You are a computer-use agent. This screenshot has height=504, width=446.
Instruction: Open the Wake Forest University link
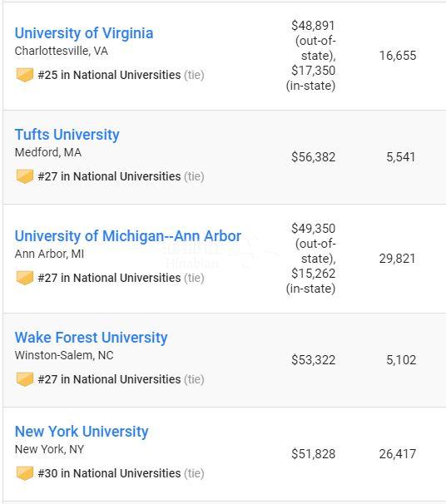click(x=91, y=338)
